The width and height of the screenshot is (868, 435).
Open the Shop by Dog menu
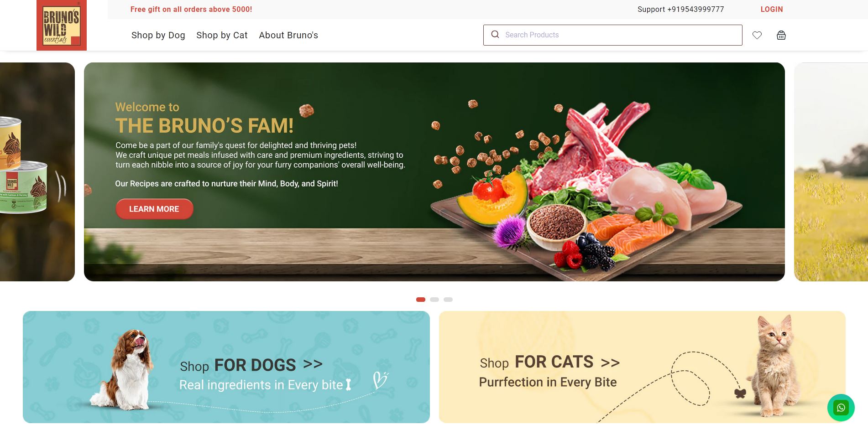[158, 35]
